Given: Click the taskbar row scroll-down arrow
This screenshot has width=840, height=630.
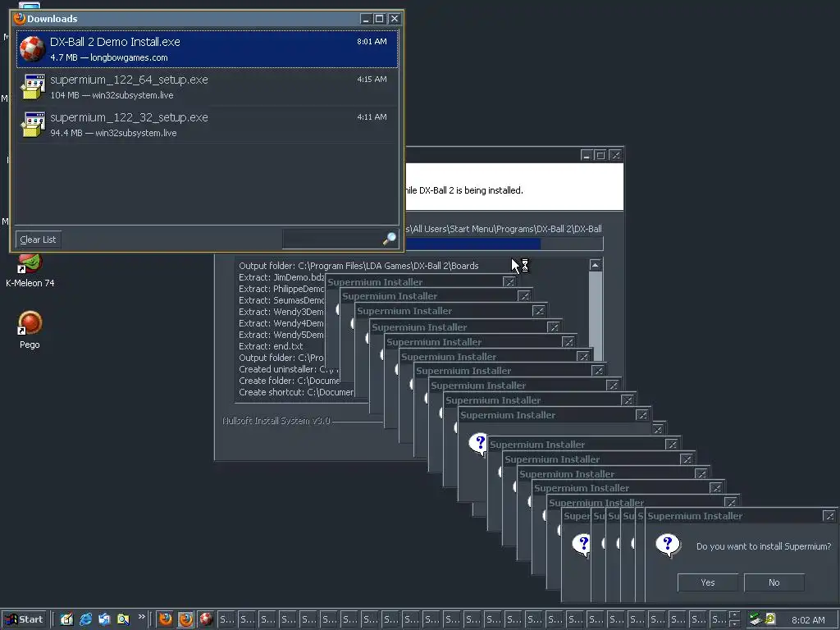Looking at the screenshot, I should tap(734, 623).
